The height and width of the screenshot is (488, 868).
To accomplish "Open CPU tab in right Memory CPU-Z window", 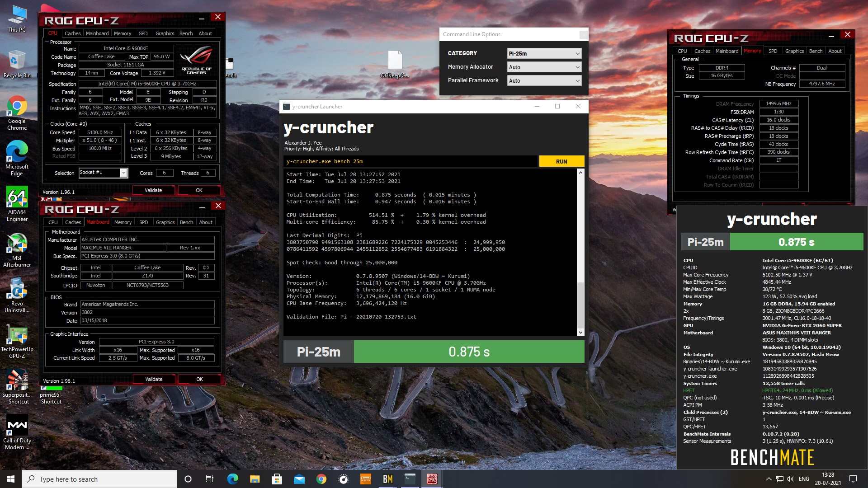I will [x=682, y=51].
